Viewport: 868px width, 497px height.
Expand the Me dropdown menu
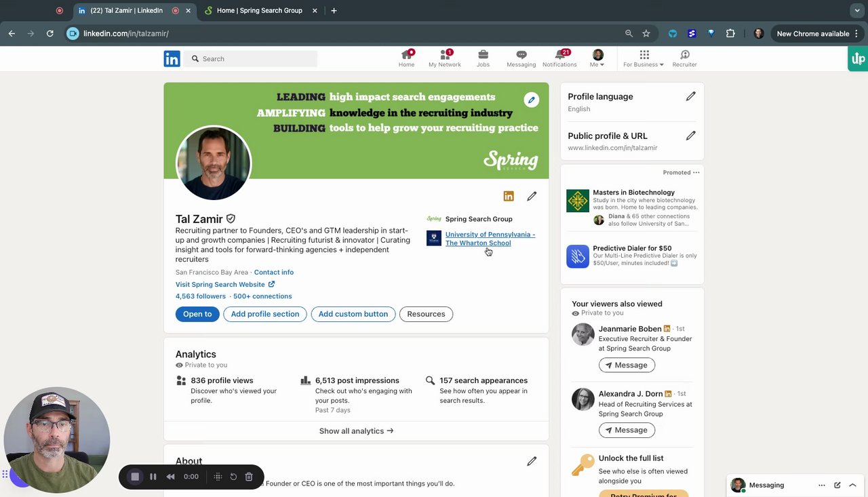[597, 58]
